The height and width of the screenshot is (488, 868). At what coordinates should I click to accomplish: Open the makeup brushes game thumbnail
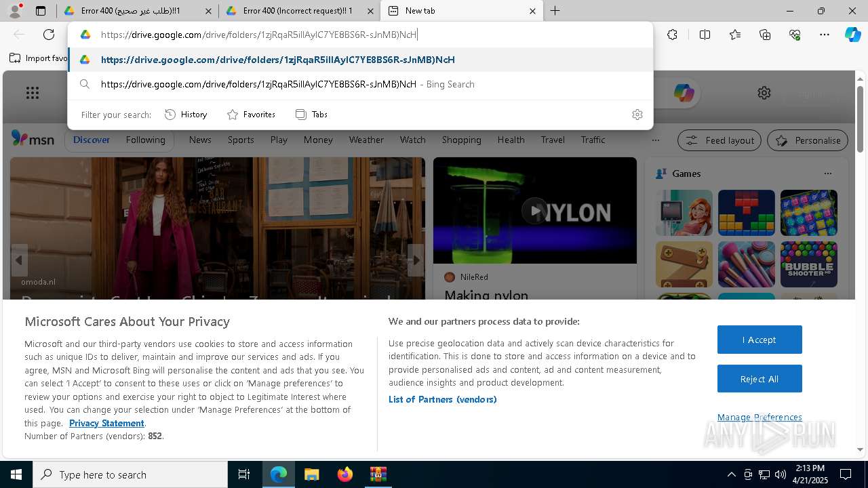pyautogui.click(x=746, y=264)
